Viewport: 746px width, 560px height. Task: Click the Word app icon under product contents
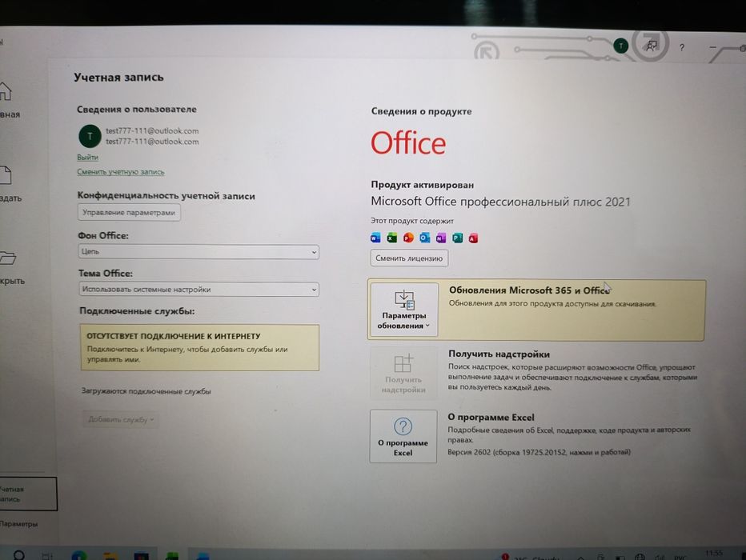point(375,238)
